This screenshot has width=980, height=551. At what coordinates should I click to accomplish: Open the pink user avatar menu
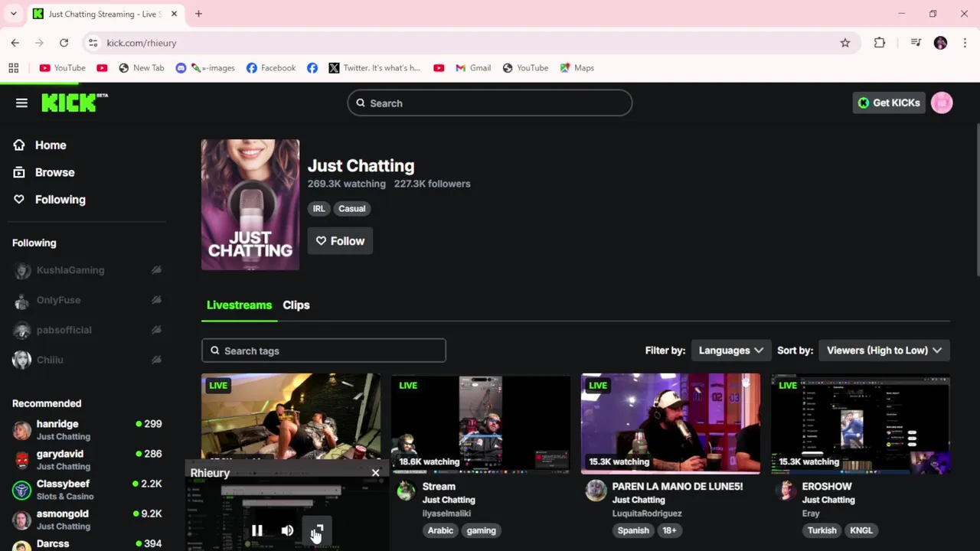click(942, 103)
